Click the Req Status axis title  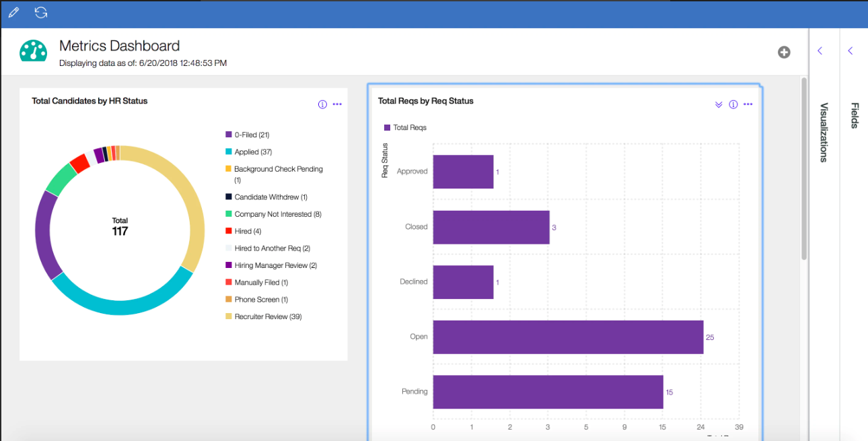coord(386,160)
